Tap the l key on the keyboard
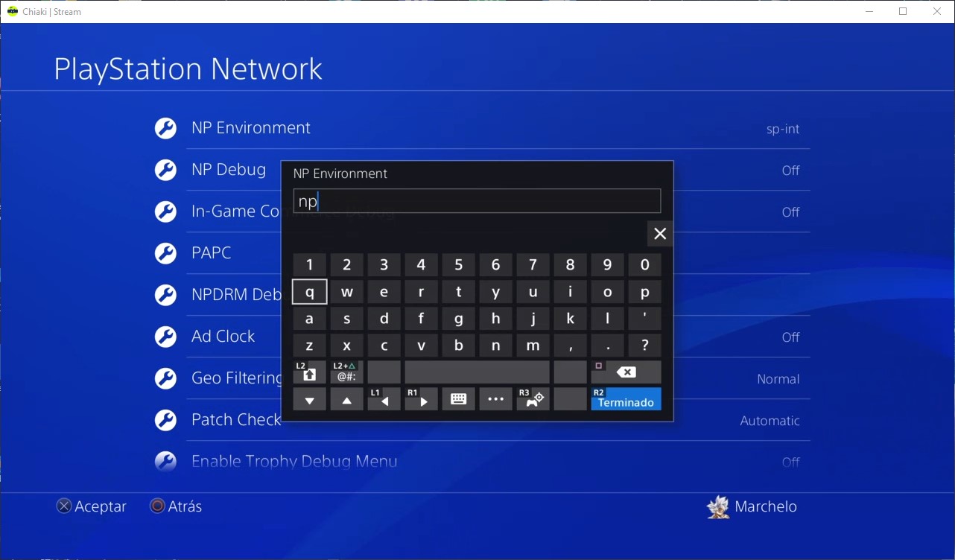 pyautogui.click(x=608, y=319)
